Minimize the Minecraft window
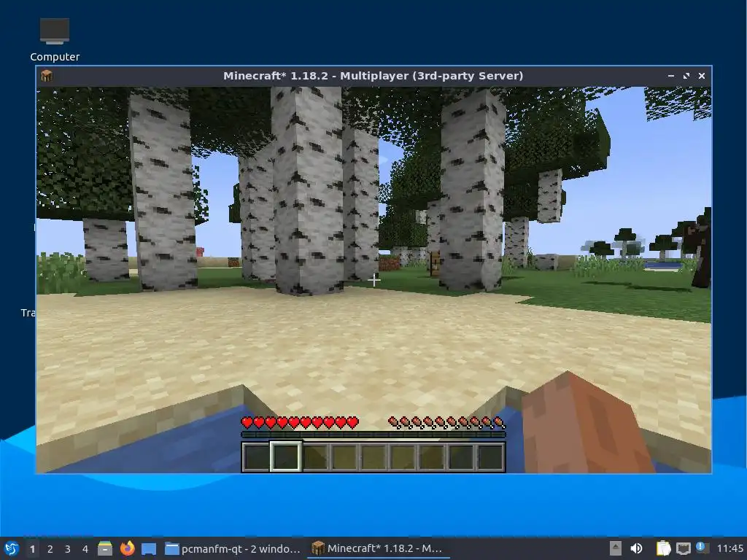 pyautogui.click(x=671, y=76)
